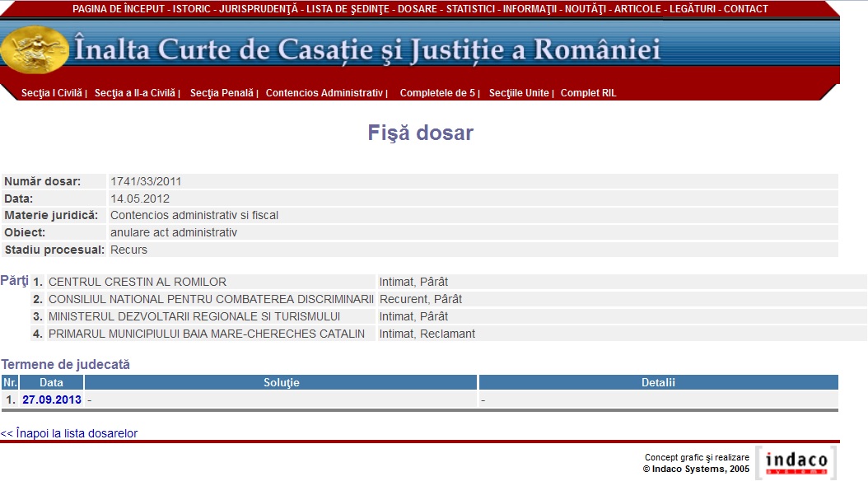Go back via Înapoi la lista dosarelor
This screenshot has height=486, width=868.
click(69, 433)
